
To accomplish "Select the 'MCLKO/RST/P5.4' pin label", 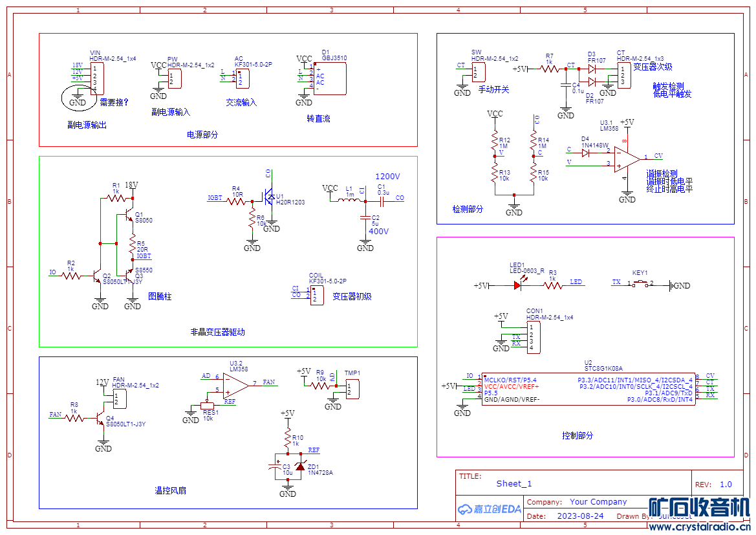I will [x=510, y=380].
